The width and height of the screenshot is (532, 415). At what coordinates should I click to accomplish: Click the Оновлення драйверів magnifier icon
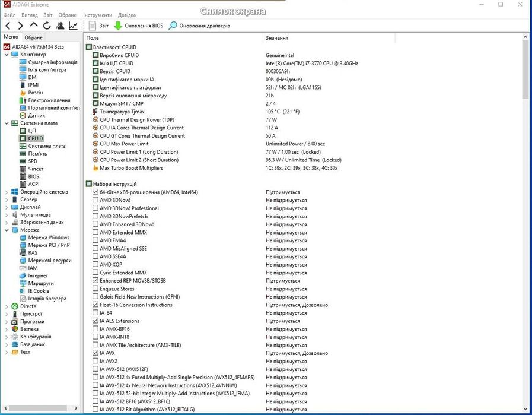pos(173,26)
